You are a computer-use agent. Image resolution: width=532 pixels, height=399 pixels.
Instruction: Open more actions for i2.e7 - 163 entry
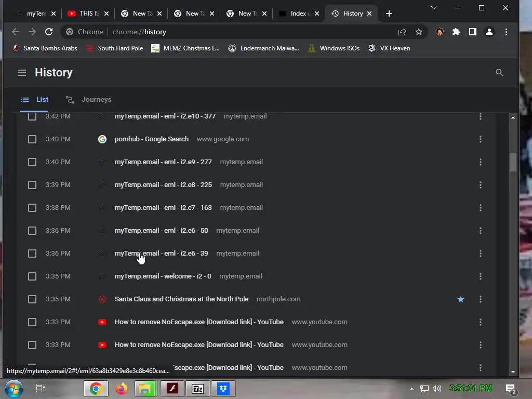click(481, 208)
